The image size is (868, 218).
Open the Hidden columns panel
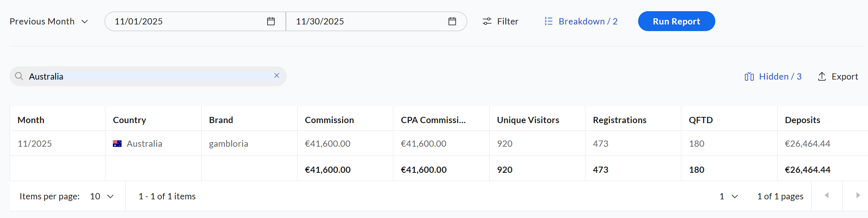coord(773,77)
